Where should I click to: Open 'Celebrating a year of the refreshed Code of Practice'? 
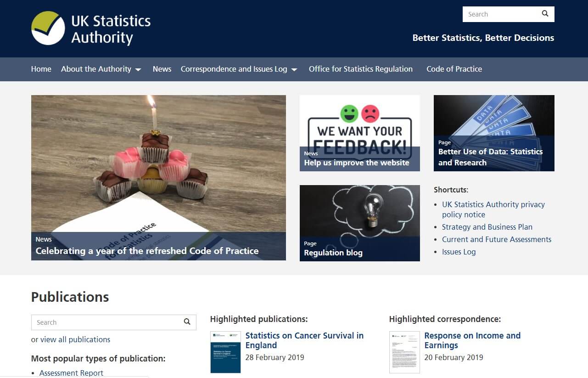pos(147,251)
